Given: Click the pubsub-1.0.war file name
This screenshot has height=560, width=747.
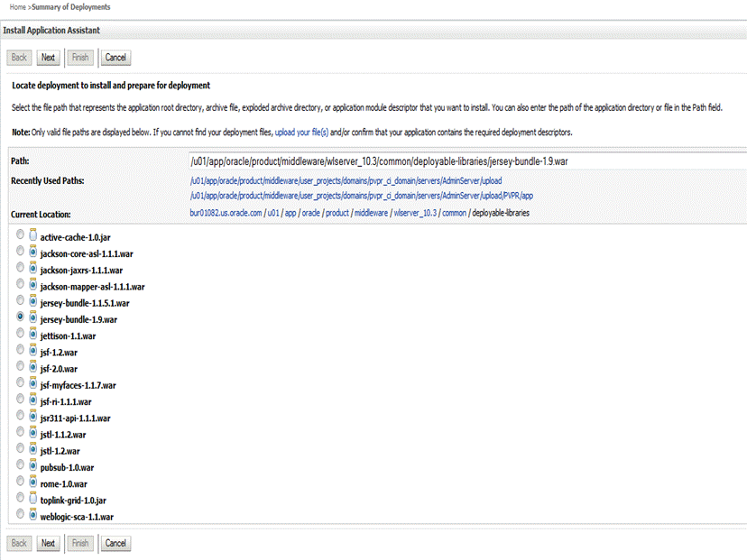Looking at the screenshot, I should pos(67,468).
